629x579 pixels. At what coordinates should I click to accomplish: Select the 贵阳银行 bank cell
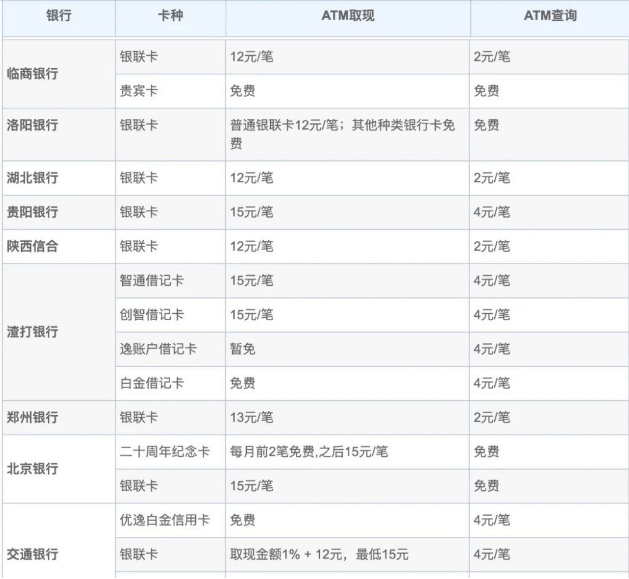coord(59,212)
